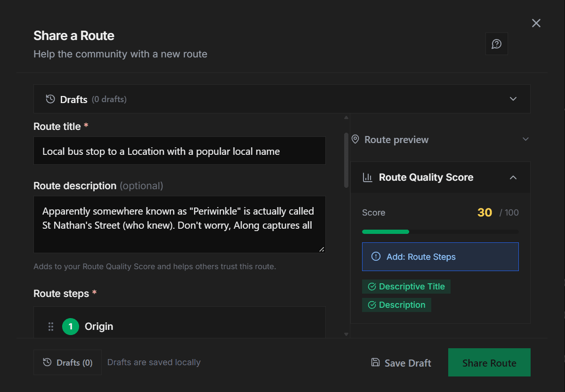Click the floppy disk icon of Save Draft

(376, 362)
